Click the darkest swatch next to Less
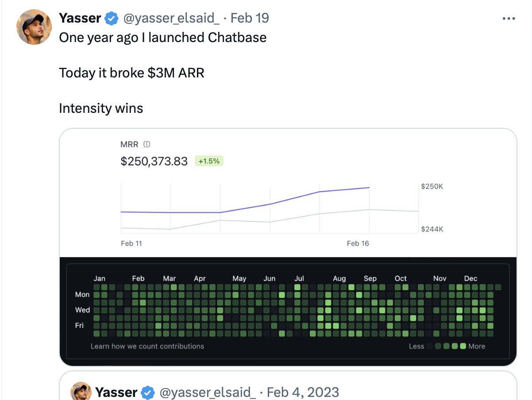The image size is (532, 400). click(x=430, y=346)
